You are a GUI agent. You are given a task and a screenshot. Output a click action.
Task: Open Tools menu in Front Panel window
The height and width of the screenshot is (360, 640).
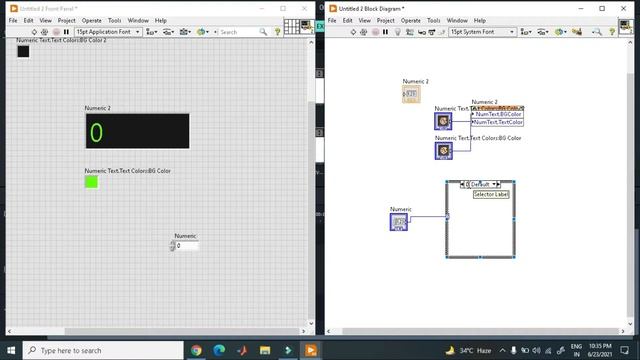(x=114, y=20)
